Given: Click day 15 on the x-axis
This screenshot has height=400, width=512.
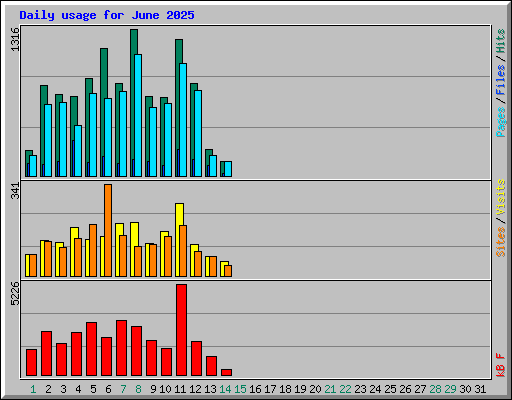Looking at the screenshot, I should 240,389.
